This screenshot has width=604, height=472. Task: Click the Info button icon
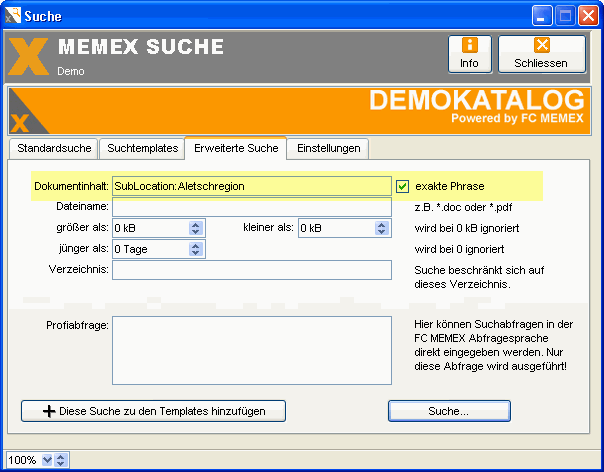tap(469, 46)
